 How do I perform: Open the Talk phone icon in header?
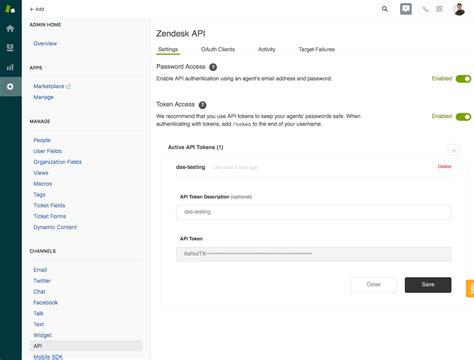(x=425, y=9)
